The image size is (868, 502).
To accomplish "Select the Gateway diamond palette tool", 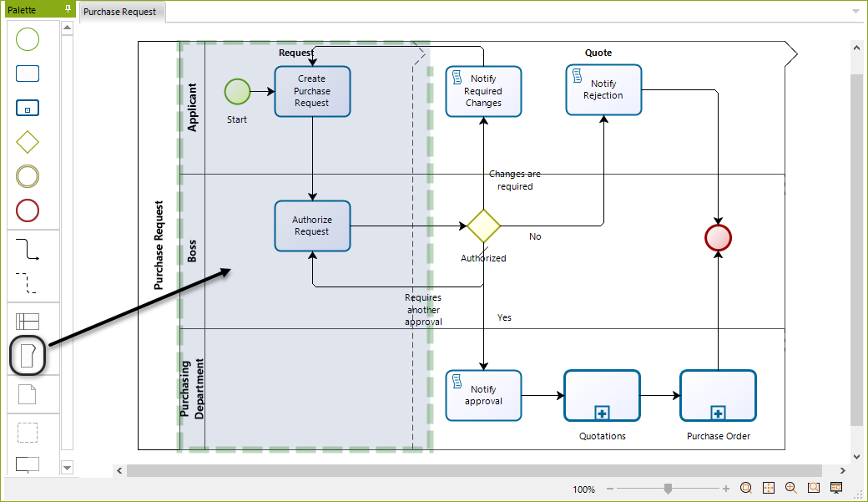I will pyautogui.click(x=28, y=142).
